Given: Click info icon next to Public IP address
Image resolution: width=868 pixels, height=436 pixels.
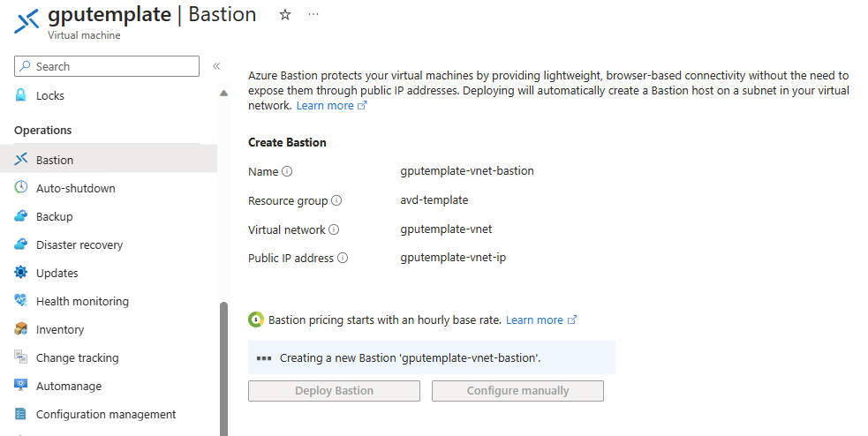Looking at the screenshot, I should click(343, 258).
